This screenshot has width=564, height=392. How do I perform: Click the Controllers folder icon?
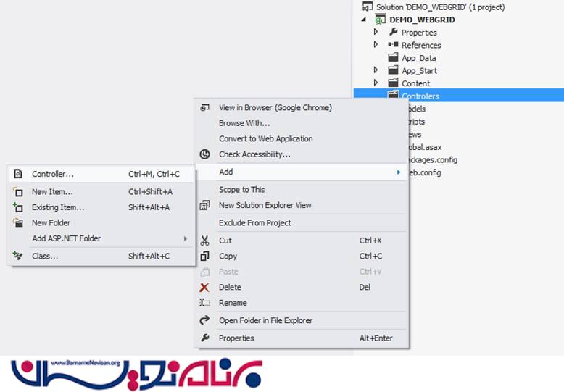[393, 95]
